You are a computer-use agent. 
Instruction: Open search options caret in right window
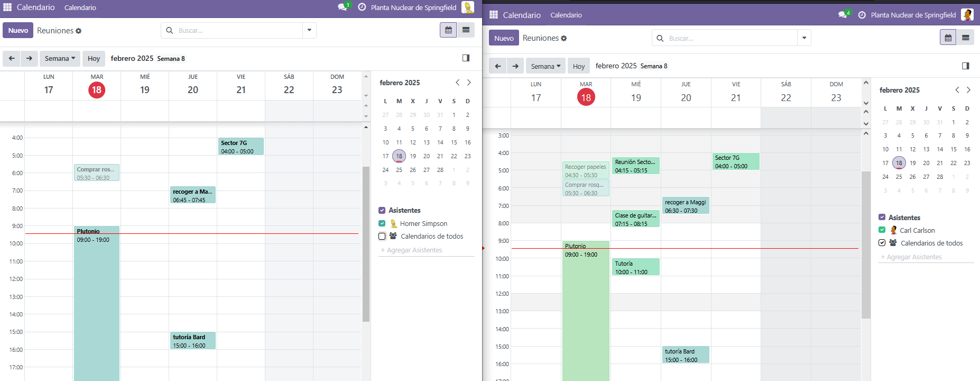click(804, 38)
